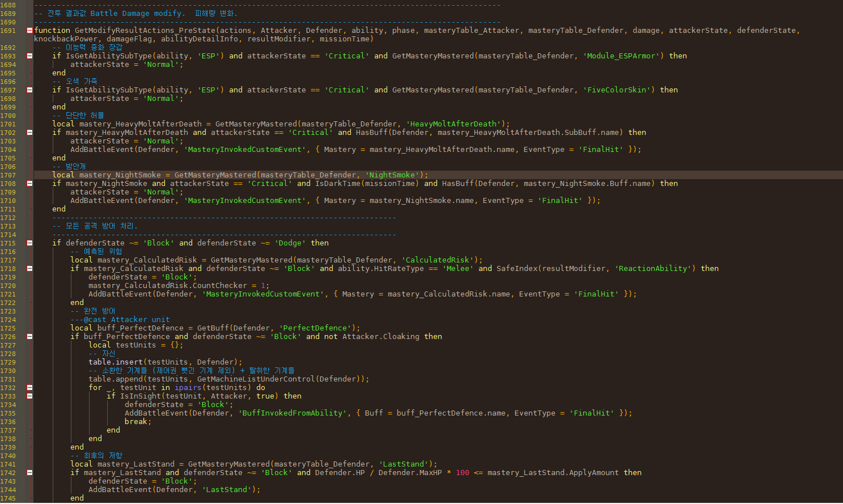
Task: Collapse the for-loop fold on line 1732
Action: tap(29, 388)
